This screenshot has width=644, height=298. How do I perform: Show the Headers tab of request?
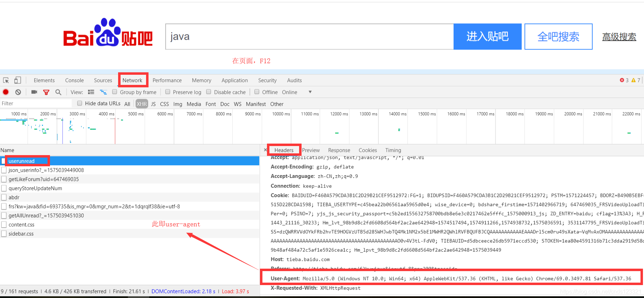pos(284,150)
